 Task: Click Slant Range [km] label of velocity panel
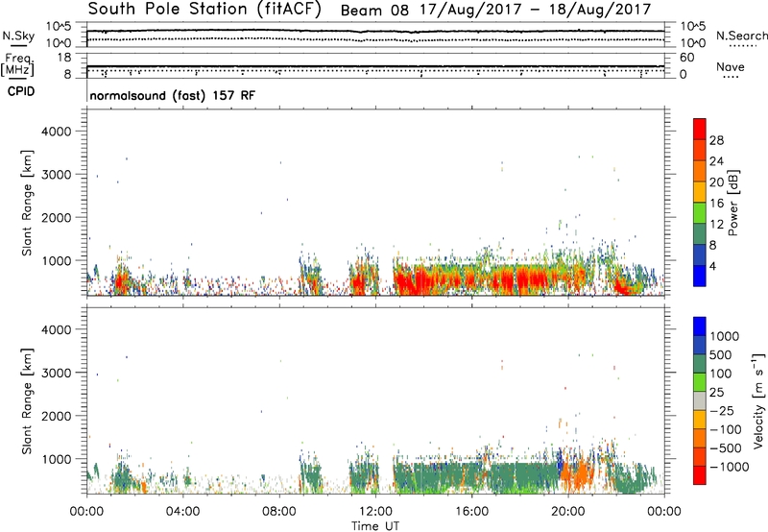[x=27, y=401]
